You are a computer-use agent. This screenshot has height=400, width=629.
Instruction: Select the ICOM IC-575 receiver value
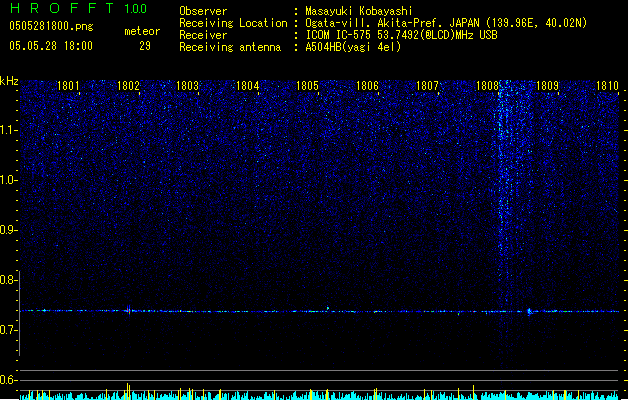pyautogui.click(x=401, y=35)
